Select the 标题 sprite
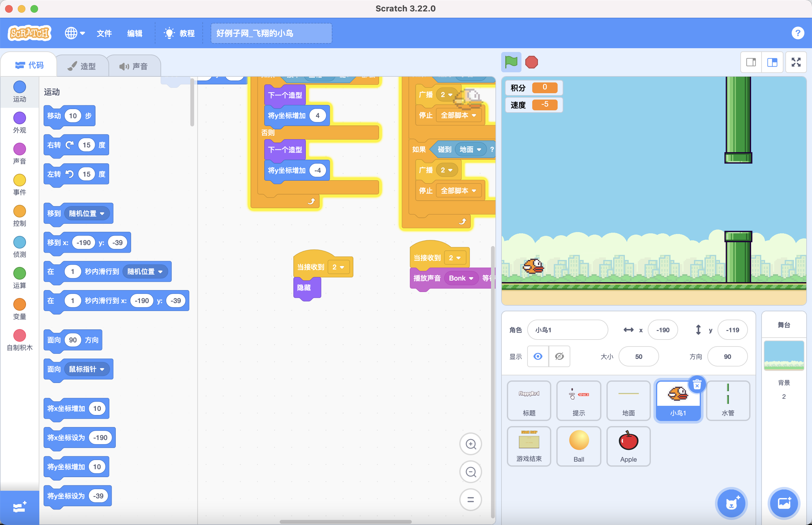This screenshot has height=525, width=812. coord(529,401)
